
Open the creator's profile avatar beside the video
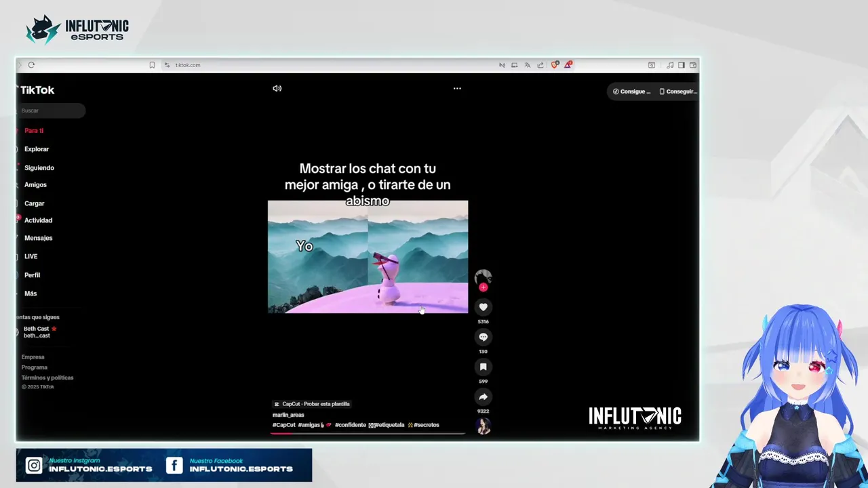coord(483,277)
